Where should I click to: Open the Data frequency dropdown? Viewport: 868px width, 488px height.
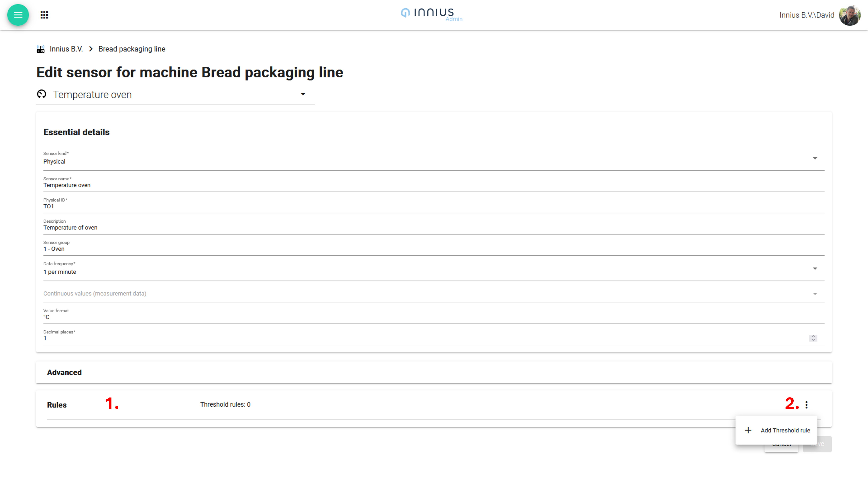[x=815, y=268]
